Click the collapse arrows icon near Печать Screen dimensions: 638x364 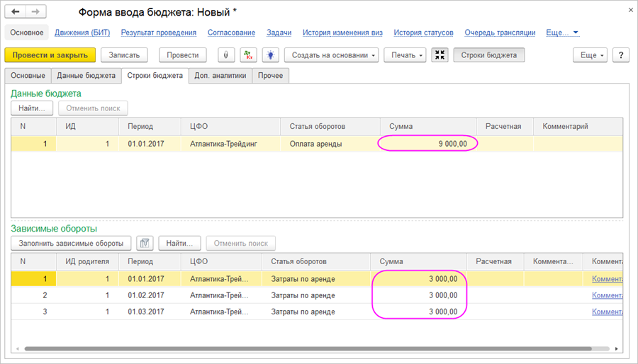[440, 55]
